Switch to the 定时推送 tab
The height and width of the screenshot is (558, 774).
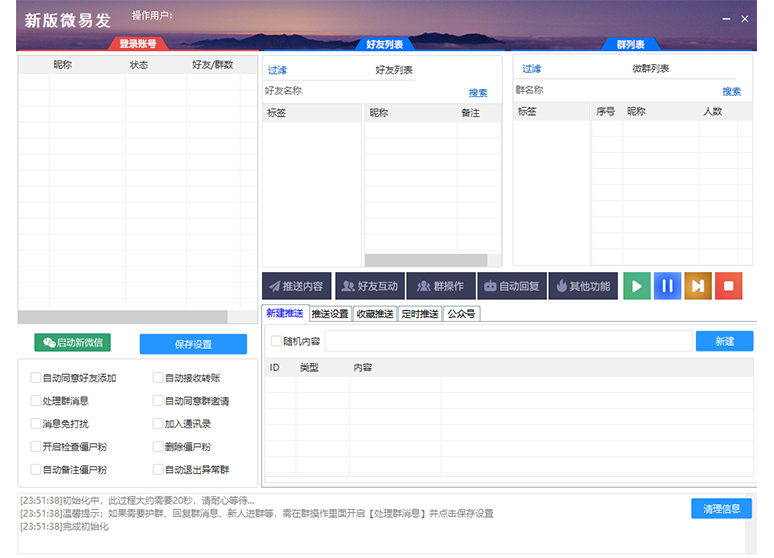[420, 314]
